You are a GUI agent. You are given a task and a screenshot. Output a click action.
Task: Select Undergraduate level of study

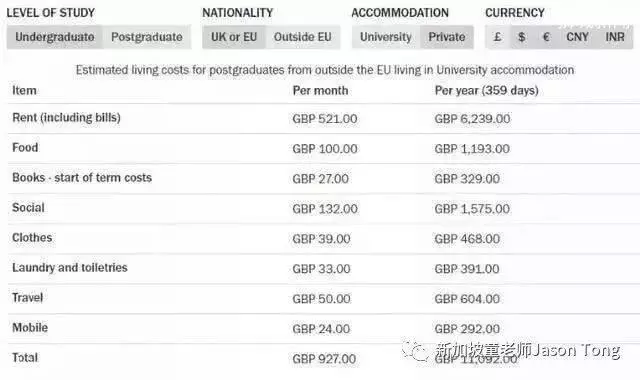pyautogui.click(x=54, y=37)
